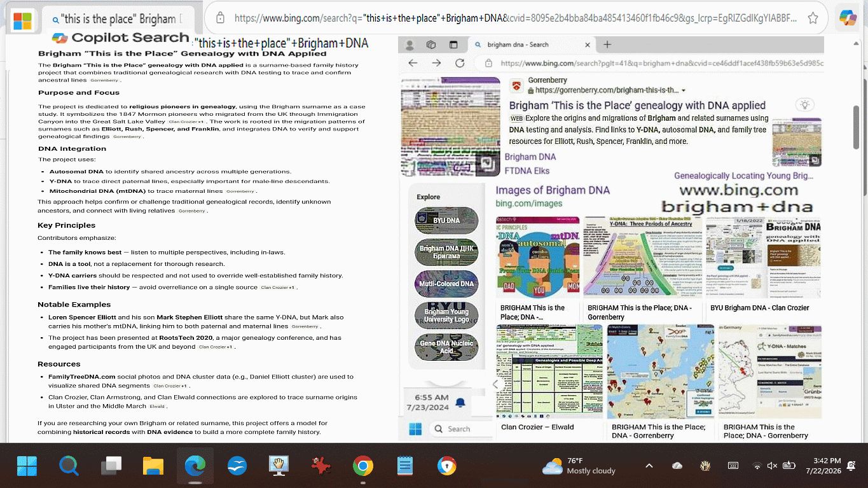The width and height of the screenshot is (868, 488).
Task: Open the Gorrenberry citation after 'ancestral lines'
Action: point(104,81)
